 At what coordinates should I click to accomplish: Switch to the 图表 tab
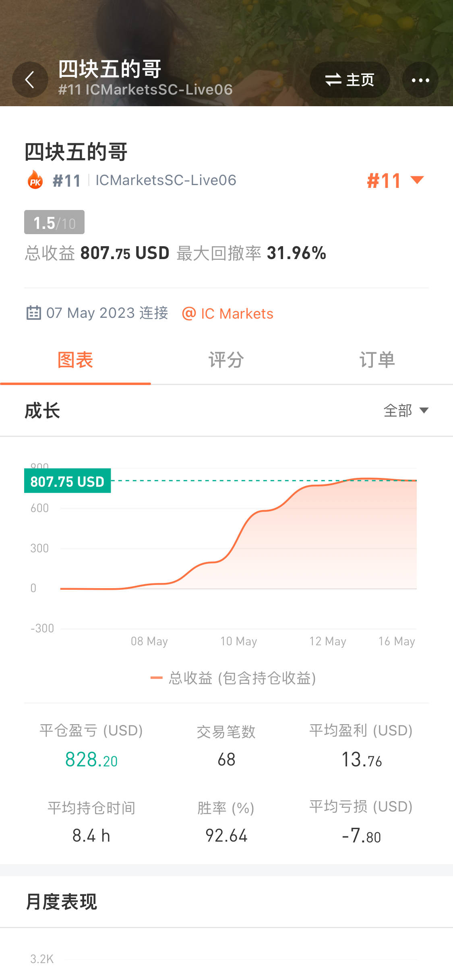[75, 360]
